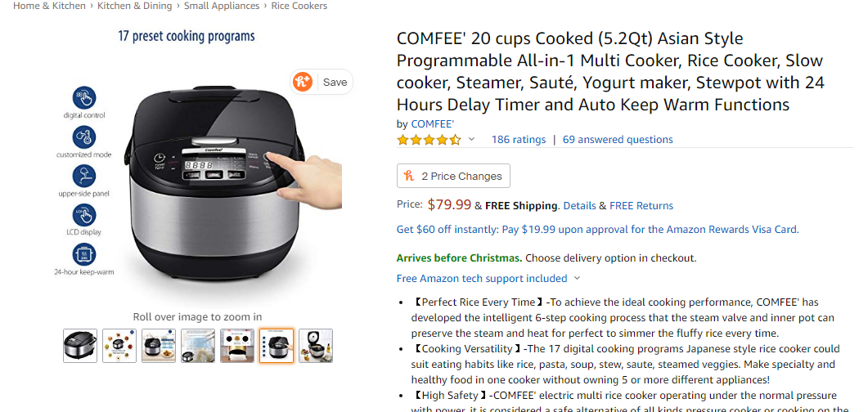868x412 pixels.
Task: Open the FREE Returns link
Action: tap(641, 206)
